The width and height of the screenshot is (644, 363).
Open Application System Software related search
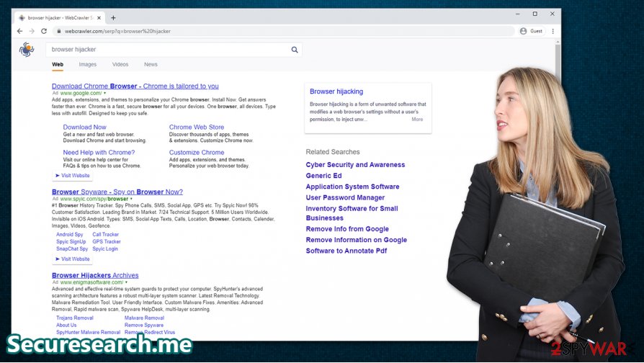click(352, 187)
